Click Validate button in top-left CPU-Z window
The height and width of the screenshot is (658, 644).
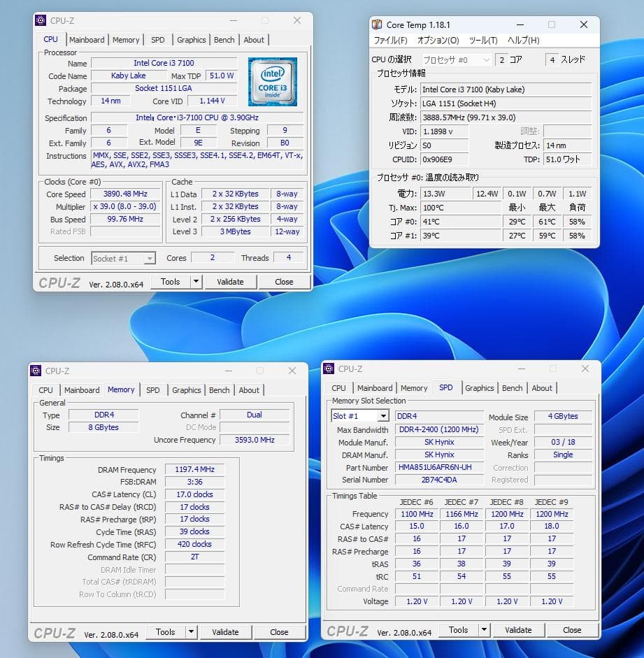pyautogui.click(x=230, y=282)
